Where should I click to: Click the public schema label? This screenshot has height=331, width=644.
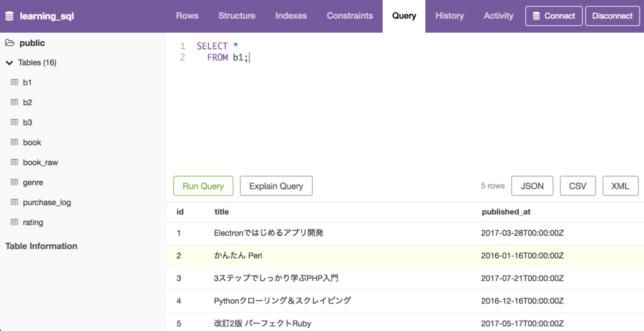[32, 43]
